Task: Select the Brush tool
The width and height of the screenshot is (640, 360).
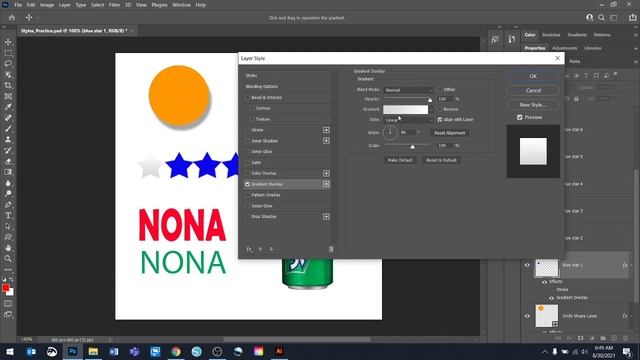Action: pyautogui.click(x=8, y=129)
